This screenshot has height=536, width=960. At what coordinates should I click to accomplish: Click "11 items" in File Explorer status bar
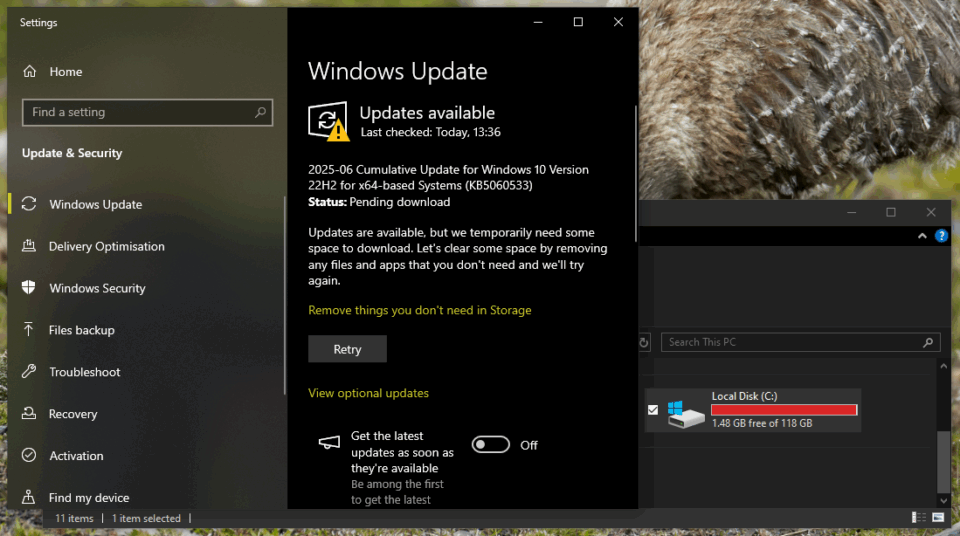point(74,518)
